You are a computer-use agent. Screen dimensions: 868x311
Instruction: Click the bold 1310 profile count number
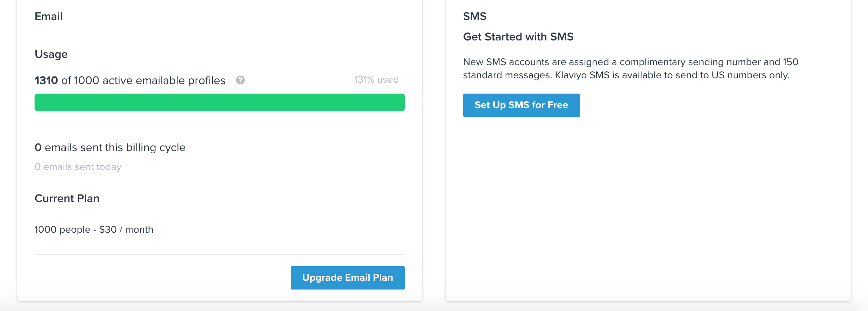click(46, 80)
